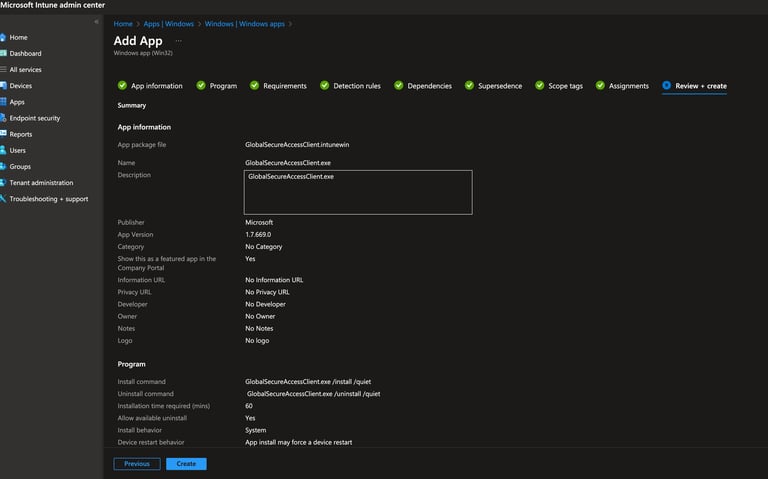Click the System install behavior value
The height and width of the screenshot is (479, 768).
(x=256, y=430)
